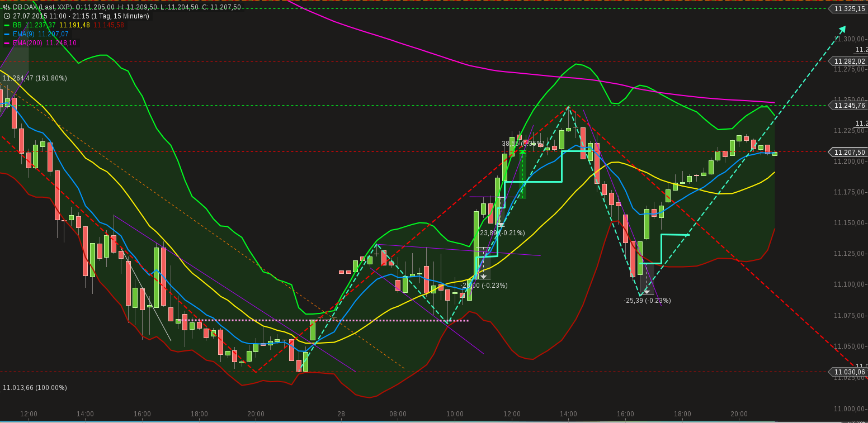Select the BB indicator legend entry
The height and width of the screenshot is (423, 868).
point(17,25)
